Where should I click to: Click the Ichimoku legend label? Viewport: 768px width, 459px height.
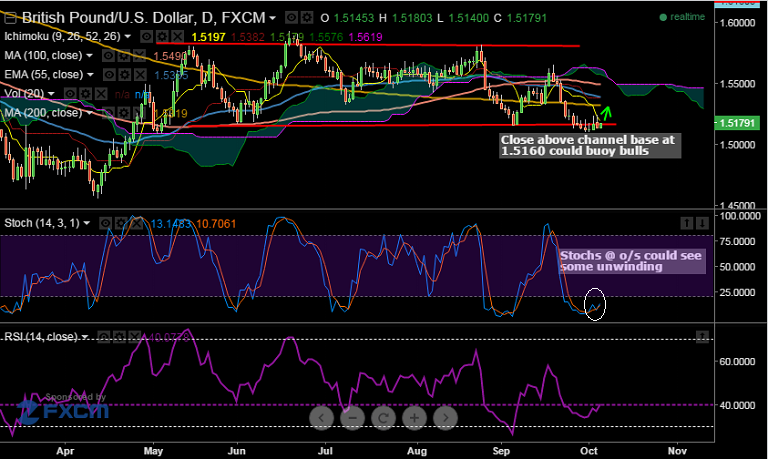(62, 37)
